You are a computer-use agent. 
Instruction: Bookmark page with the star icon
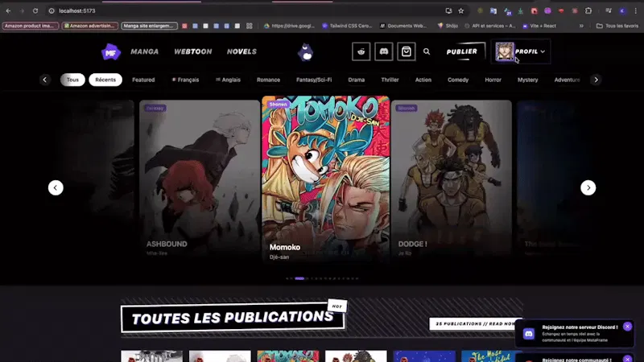460,10
